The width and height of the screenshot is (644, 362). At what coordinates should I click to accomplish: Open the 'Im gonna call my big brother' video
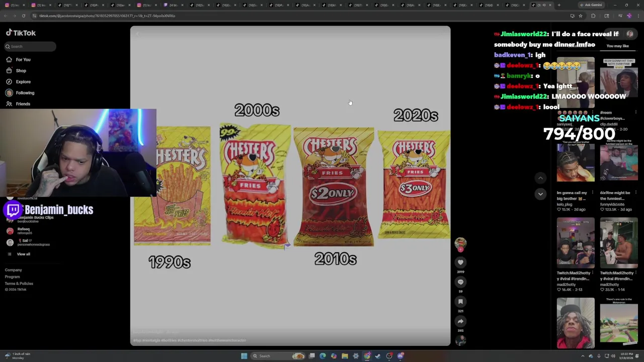(576, 162)
